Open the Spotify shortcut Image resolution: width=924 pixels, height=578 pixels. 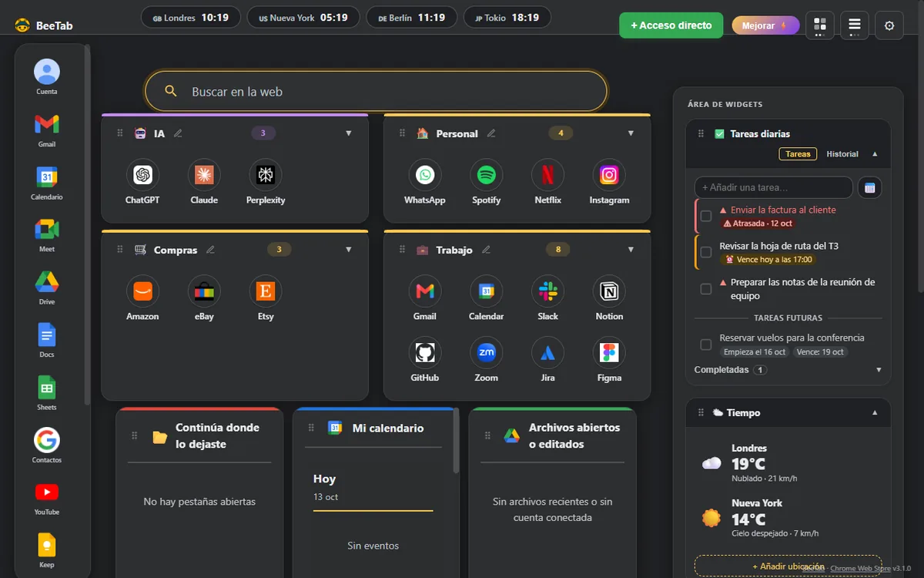coord(486,176)
